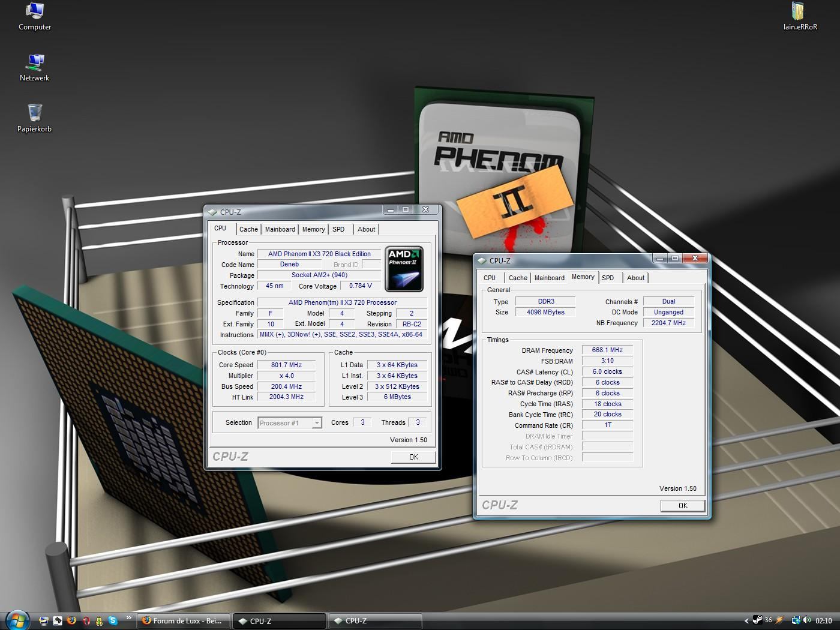Open the Memory tab in the left CPU-Z window
Image resolution: width=840 pixels, height=630 pixels.
313,229
